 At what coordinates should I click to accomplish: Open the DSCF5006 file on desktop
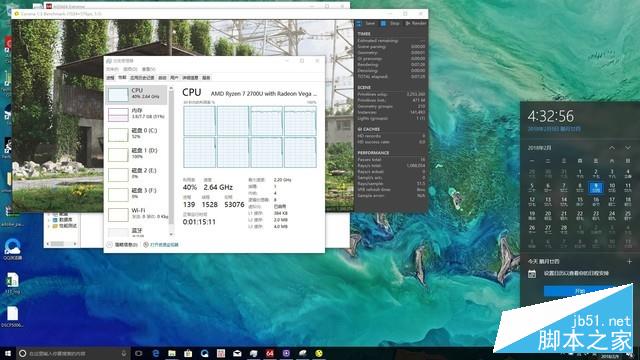[12, 317]
